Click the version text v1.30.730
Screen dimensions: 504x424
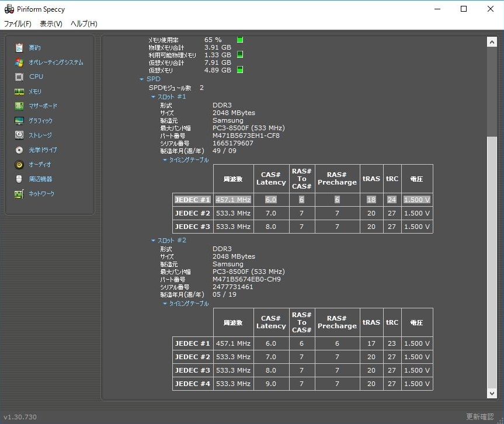20,417
